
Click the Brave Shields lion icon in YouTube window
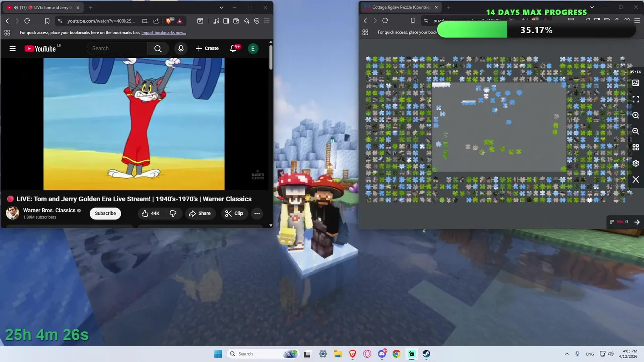point(169,21)
